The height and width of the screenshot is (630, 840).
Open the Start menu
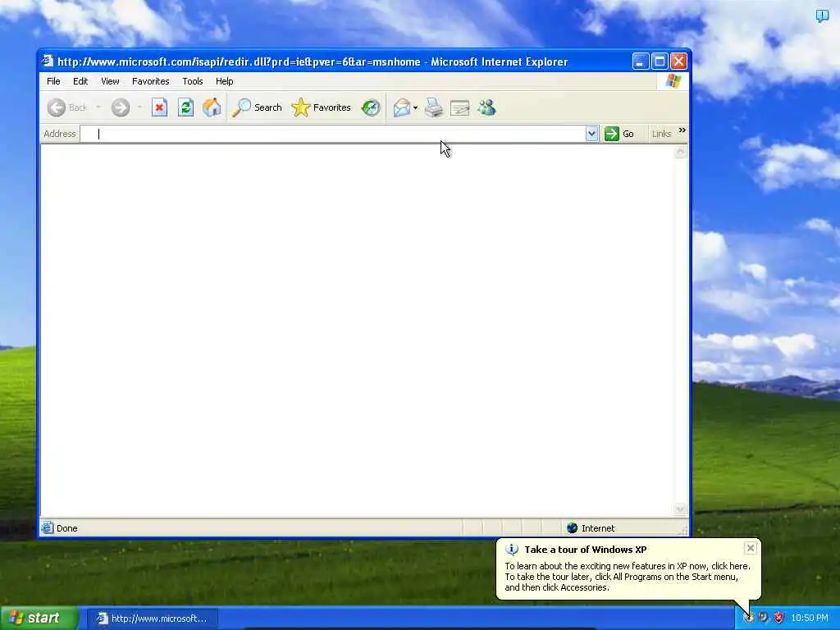click(39, 619)
